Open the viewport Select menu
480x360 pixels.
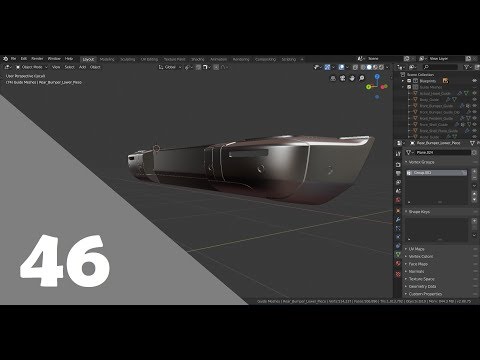click(69, 67)
